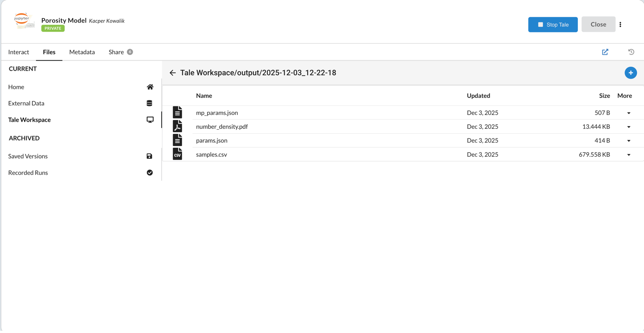This screenshot has width=644, height=333.
Task: Click the version history icon
Action: tap(631, 52)
